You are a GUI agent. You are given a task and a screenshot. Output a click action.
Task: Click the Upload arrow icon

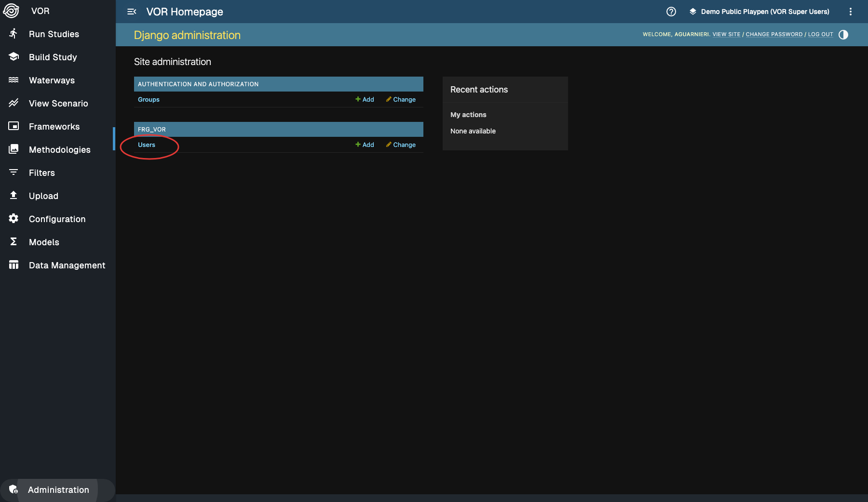pos(14,196)
